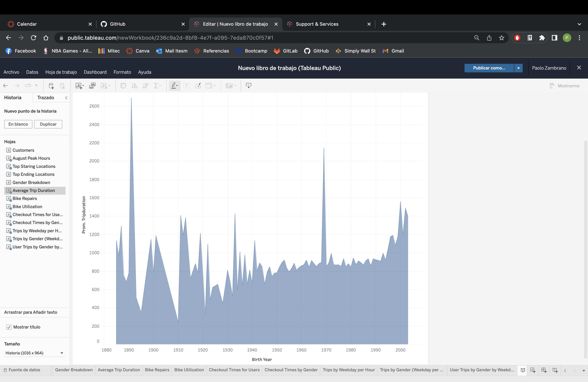The image size is (588, 382).
Task: Click the Duplicar button
Action: click(48, 124)
